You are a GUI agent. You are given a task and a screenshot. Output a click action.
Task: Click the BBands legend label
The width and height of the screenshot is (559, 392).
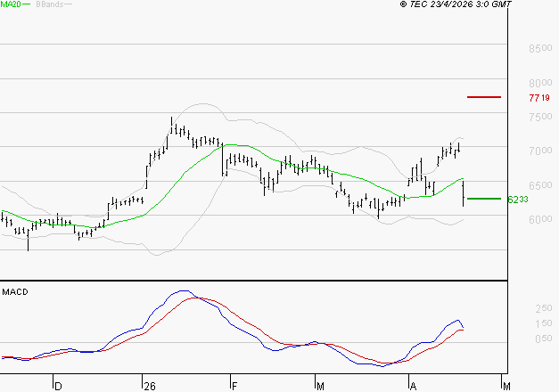[x=50, y=4]
